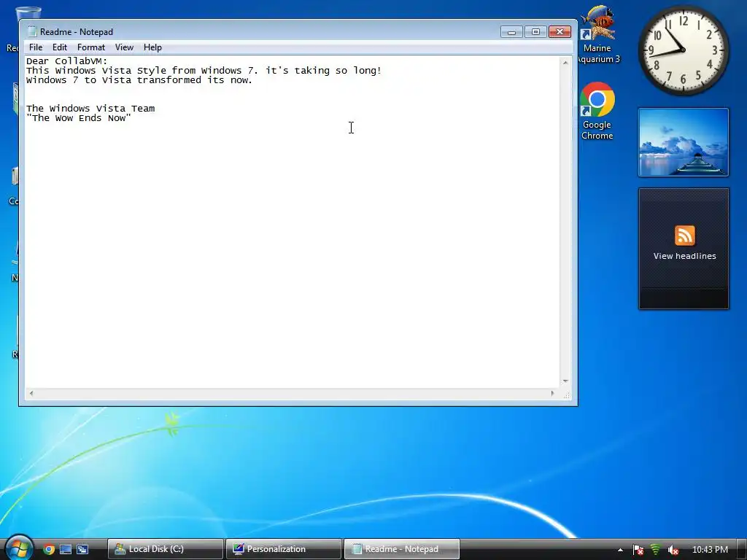Viewport: 747px width, 560px height.
Task: Click Show desktop button at taskbar end
Action: pyautogui.click(x=742, y=550)
